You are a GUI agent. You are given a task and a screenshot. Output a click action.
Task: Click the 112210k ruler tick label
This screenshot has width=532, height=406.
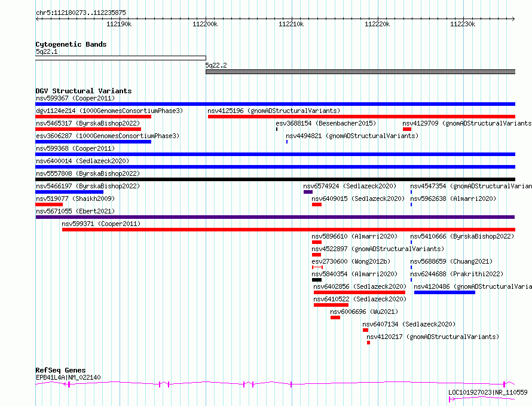(291, 24)
